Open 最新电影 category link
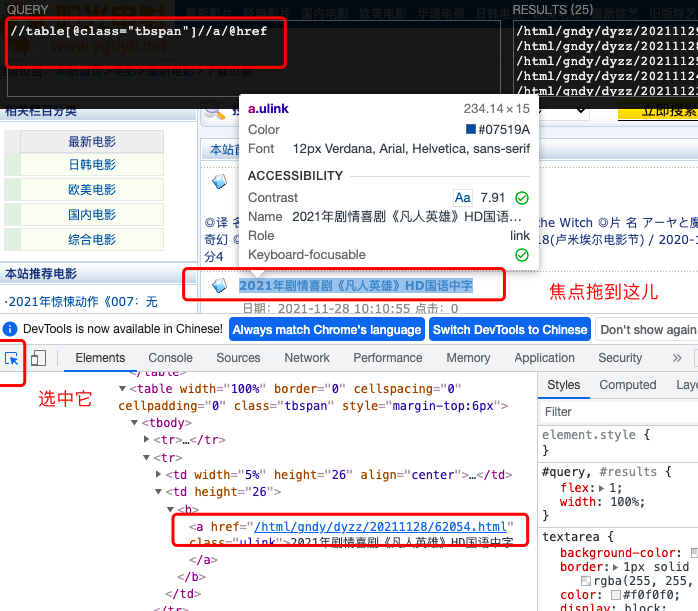The width and height of the screenshot is (698, 611). click(92, 142)
